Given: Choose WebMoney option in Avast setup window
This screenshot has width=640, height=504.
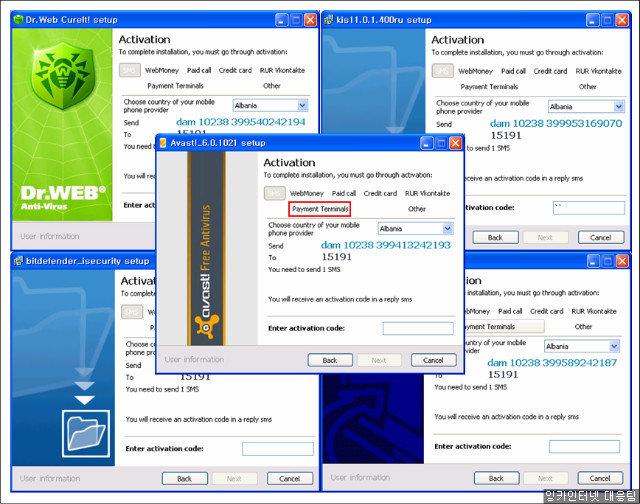Looking at the screenshot, I should tap(307, 193).
